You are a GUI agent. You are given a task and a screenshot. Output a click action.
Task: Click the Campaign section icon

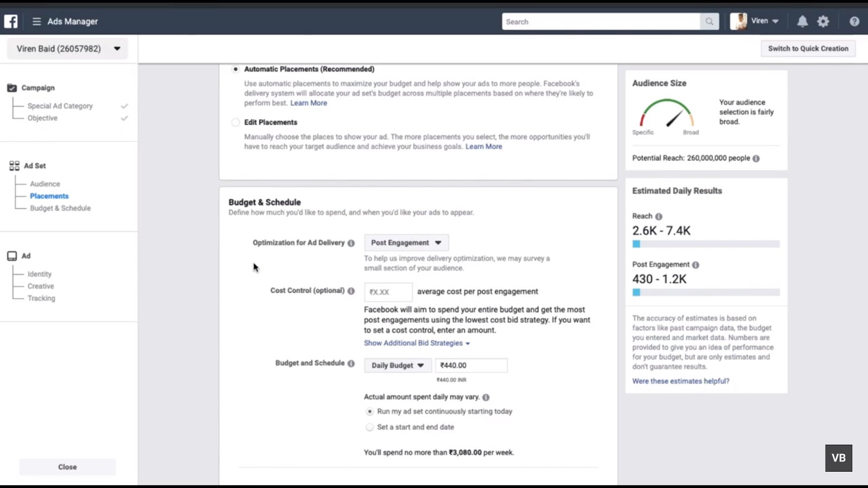pos(12,88)
